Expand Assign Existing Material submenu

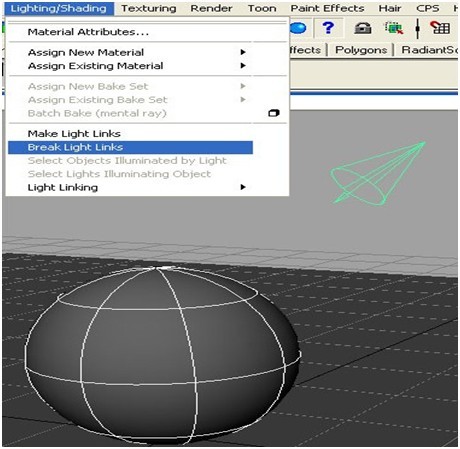point(147,66)
